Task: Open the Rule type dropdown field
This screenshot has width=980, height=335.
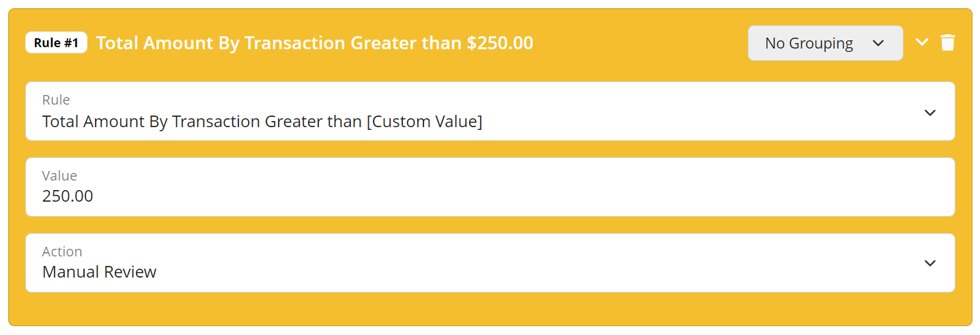Action: tap(490, 111)
